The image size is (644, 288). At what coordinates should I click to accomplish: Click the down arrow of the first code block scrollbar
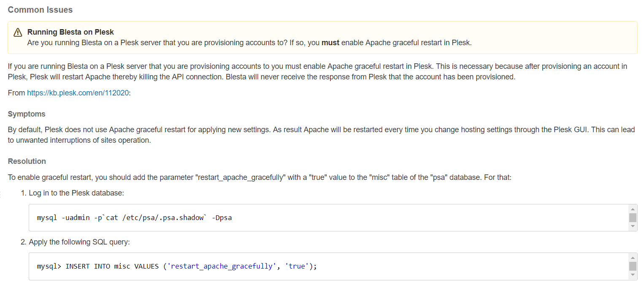coord(633,227)
